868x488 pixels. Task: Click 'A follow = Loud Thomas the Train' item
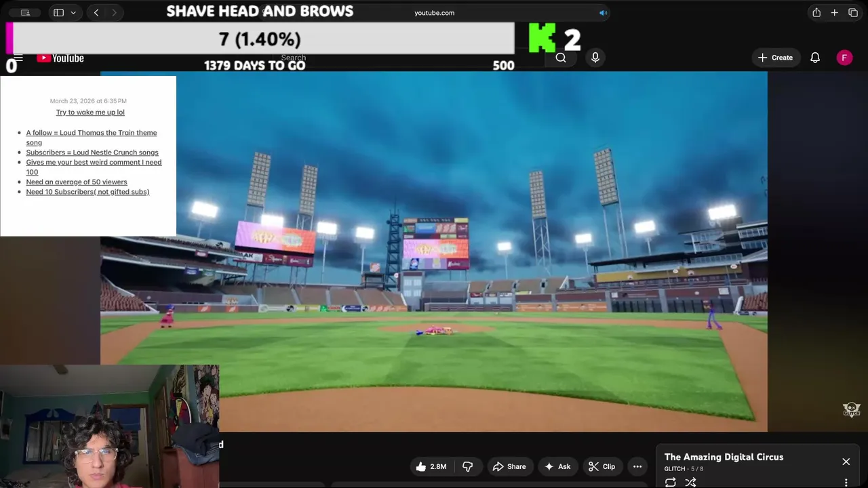point(92,138)
